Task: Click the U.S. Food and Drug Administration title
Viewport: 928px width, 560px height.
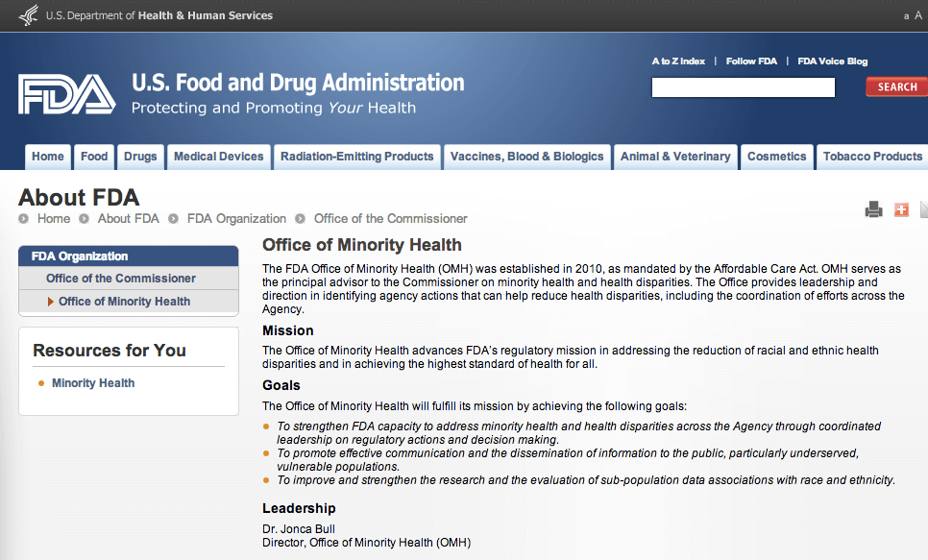Action: 298,83
